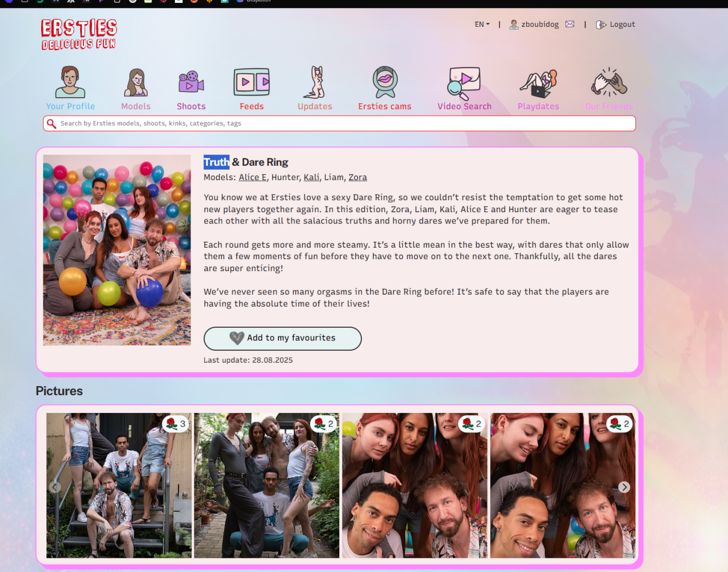Open the Our Friends handshake icon
Screen dimensions: 728x572
609,82
